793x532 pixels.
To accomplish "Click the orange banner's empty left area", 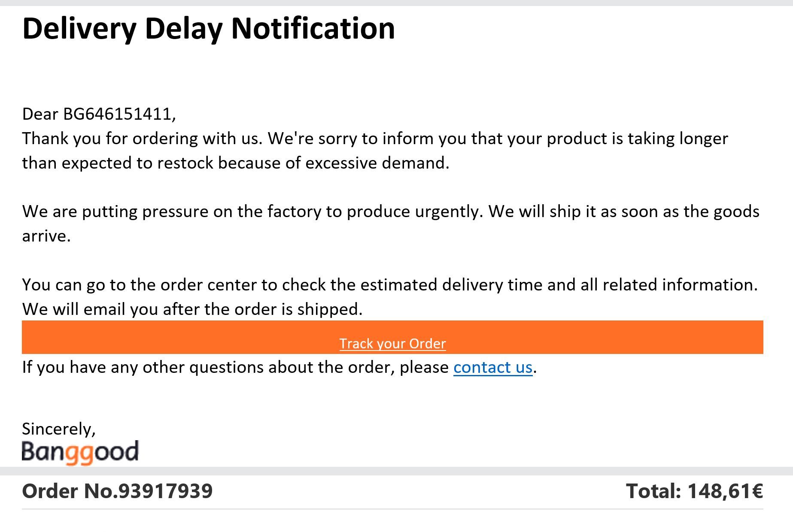I will tap(172, 337).
